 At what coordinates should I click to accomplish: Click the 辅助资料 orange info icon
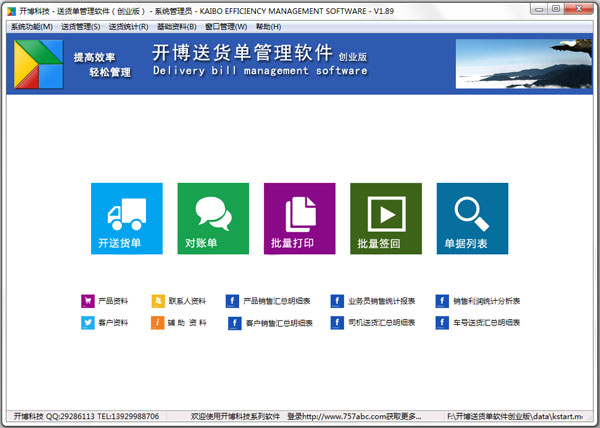tap(157, 323)
